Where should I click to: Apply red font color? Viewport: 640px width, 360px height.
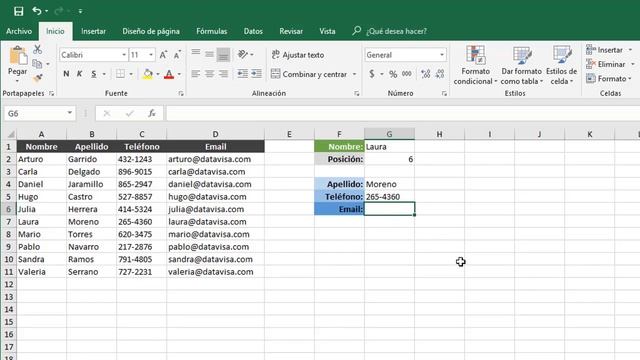click(169, 74)
